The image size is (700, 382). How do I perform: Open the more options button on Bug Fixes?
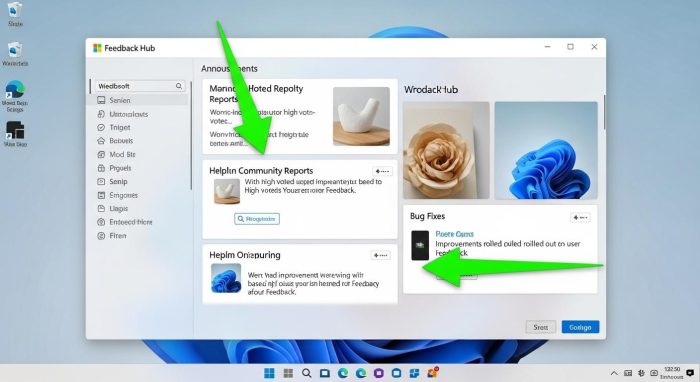coord(580,217)
